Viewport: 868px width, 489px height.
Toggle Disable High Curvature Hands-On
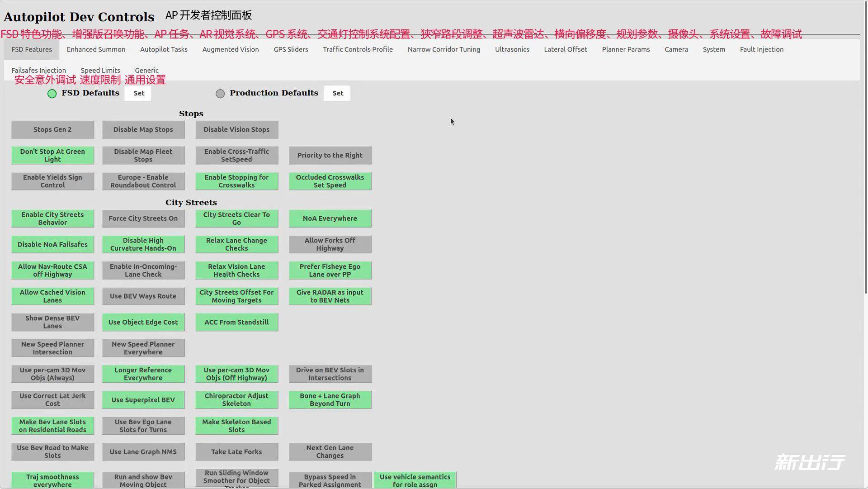click(143, 244)
